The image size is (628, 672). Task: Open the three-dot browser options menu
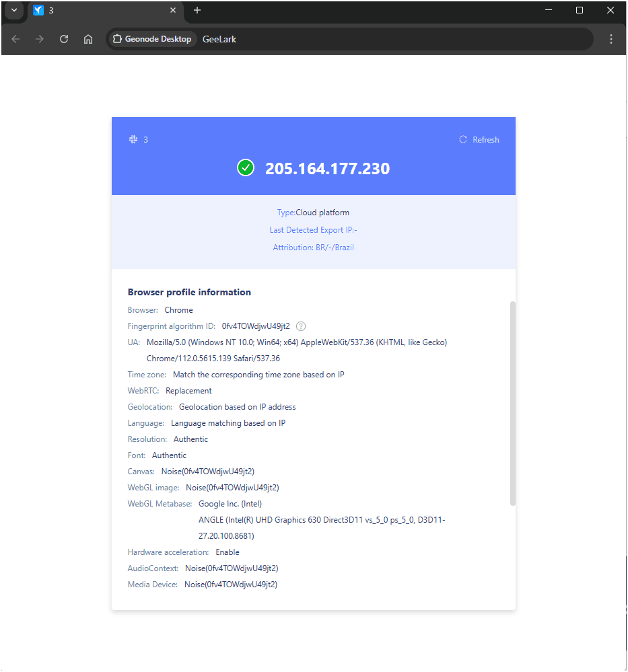click(x=611, y=39)
